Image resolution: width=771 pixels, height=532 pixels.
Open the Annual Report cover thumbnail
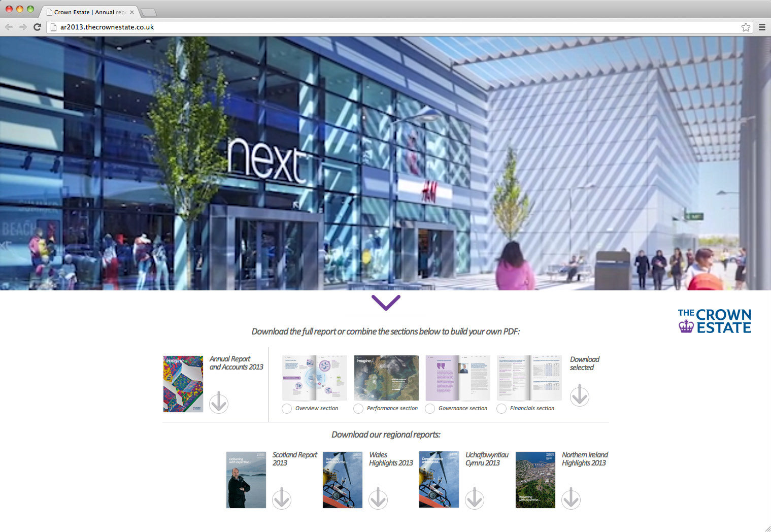tap(183, 384)
